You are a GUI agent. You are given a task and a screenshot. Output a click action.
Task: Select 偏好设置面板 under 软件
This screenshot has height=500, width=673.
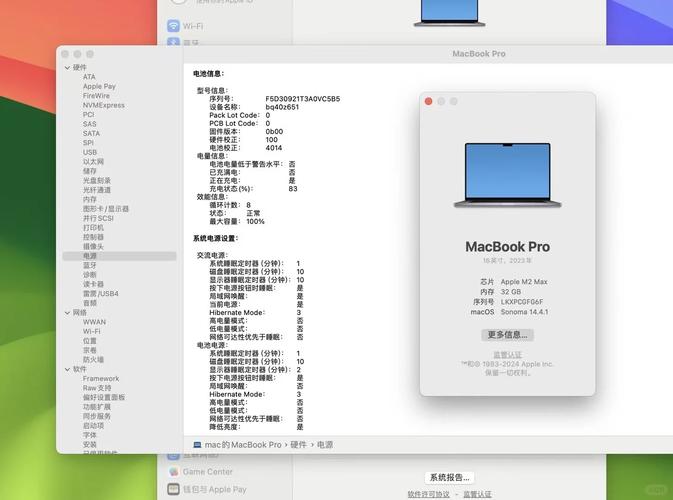104,397
